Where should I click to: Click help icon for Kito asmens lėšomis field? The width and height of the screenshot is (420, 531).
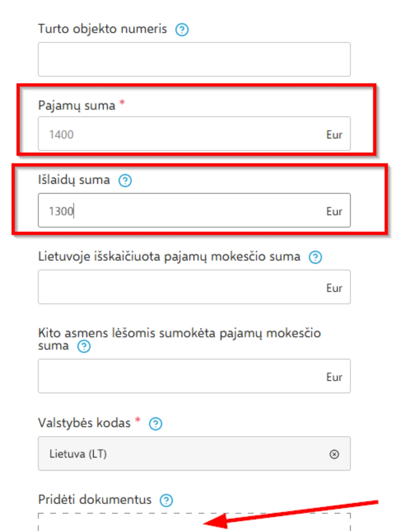tap(84, 346)
